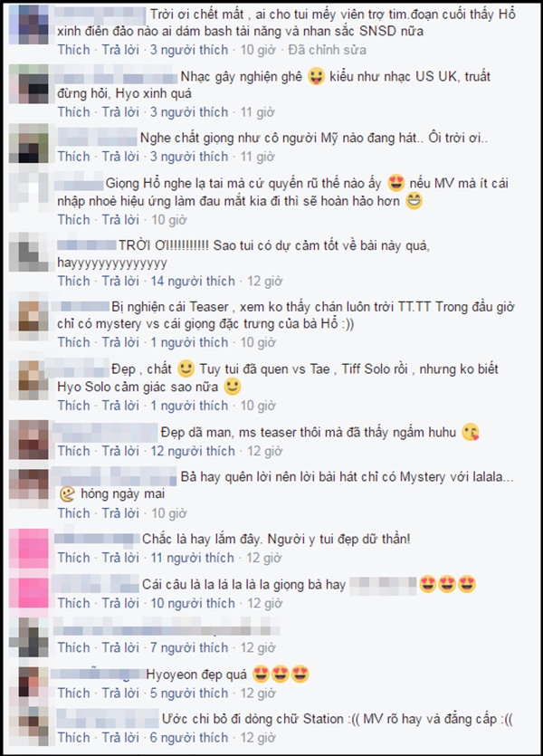Click avatar beside 'Trời ơi chết mất' comment

tap(29, 24)
